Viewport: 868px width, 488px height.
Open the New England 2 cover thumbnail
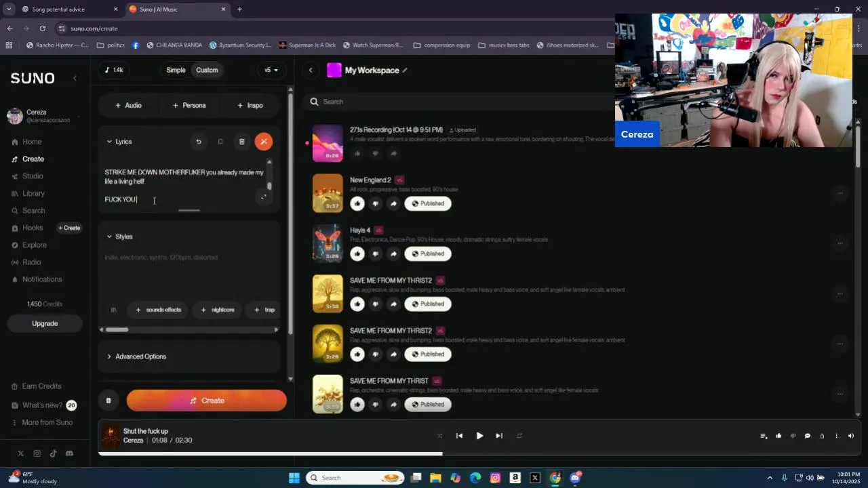(x=328, y=193)
